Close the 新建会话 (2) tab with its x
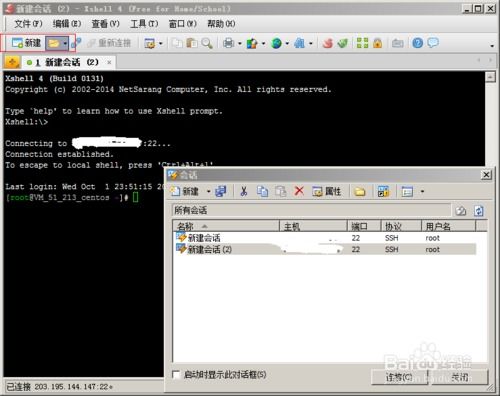This screenshot has height=396, width=500. tap(109, 62)
